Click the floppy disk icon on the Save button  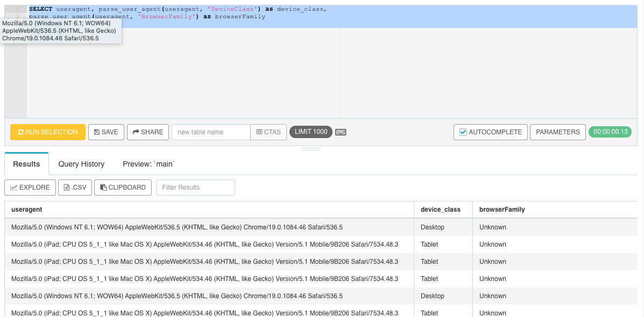(x=97, y=132)
